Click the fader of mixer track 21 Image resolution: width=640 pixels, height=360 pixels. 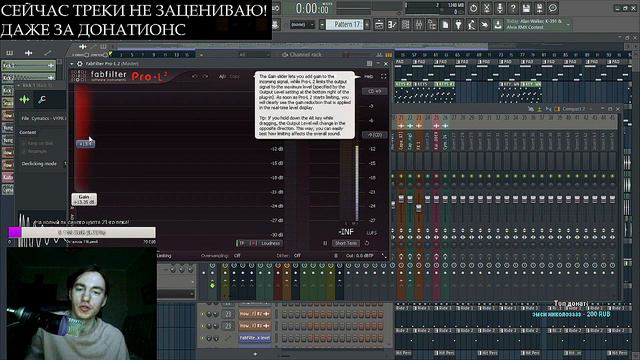401,199
